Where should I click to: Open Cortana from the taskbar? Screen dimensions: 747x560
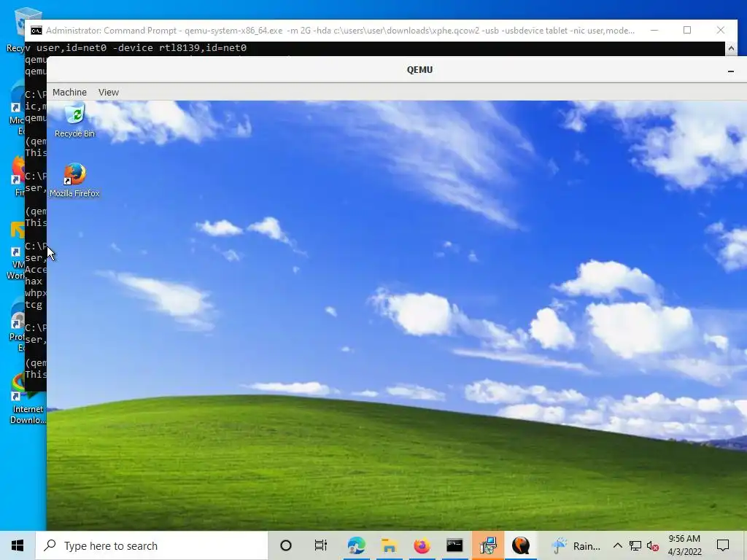click(286, 545)
